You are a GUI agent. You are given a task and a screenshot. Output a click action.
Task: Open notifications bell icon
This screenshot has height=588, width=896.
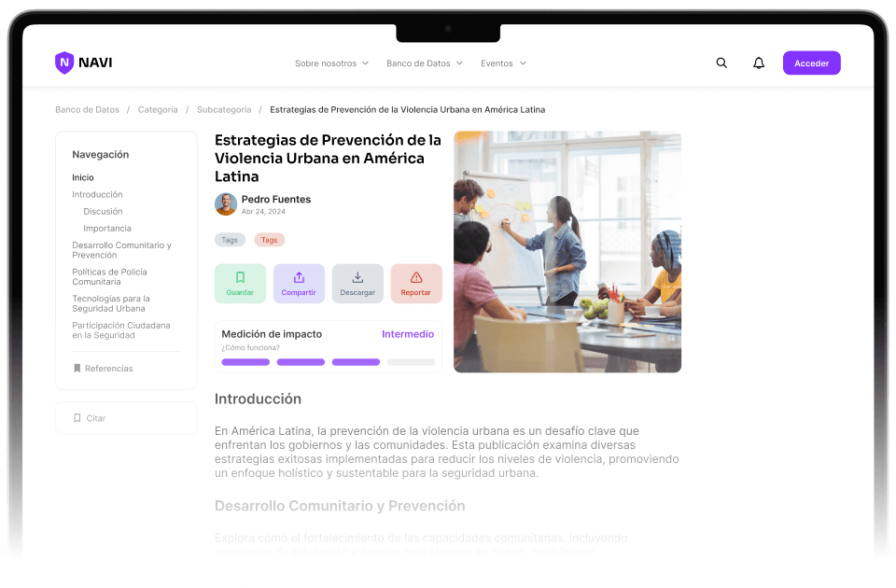coord(758,63)
